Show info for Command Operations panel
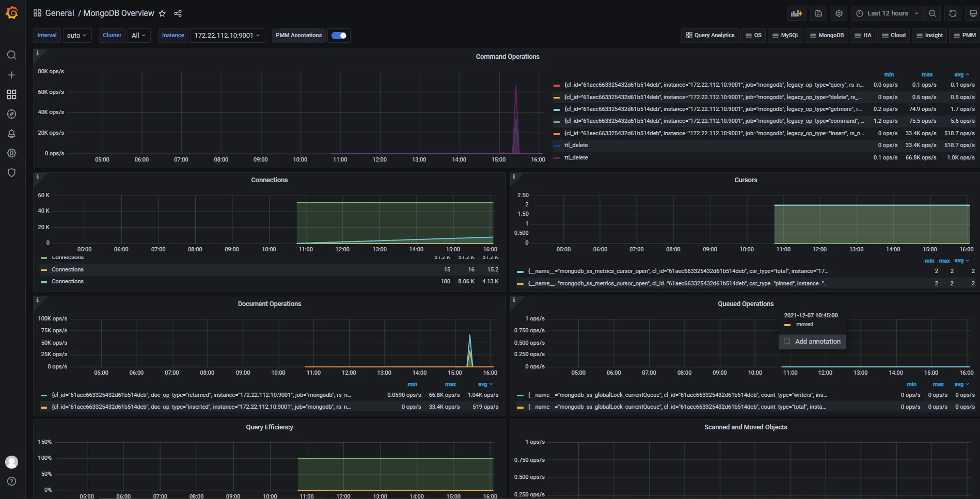Viewport: 980px width, 499px height. pos(37,53)
